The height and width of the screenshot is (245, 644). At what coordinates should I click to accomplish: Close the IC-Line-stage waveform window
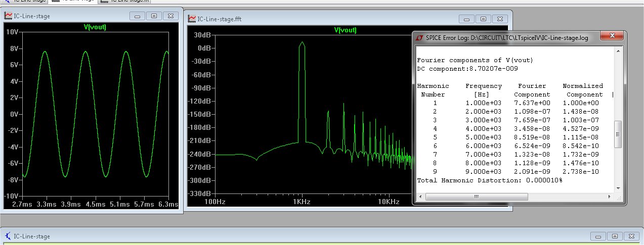[171, 16]
